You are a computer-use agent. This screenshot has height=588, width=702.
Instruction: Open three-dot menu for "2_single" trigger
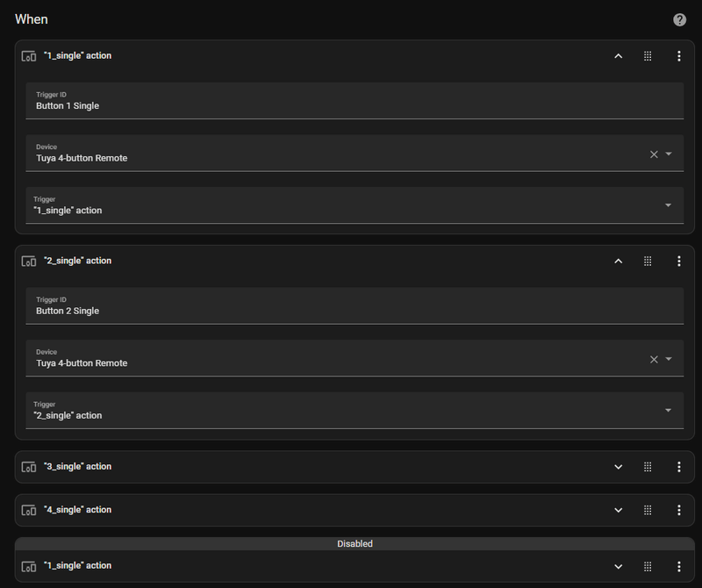click(x=678, y=262)
